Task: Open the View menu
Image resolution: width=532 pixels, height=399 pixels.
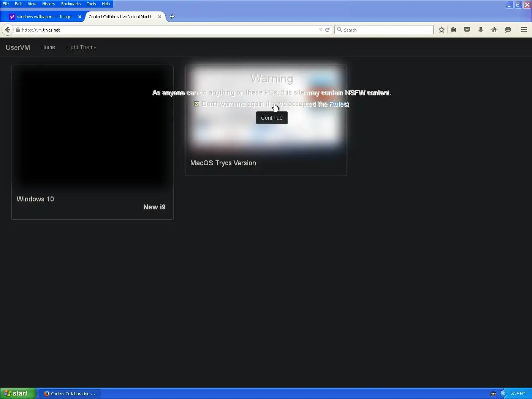Action: click(x=32, y=4)
